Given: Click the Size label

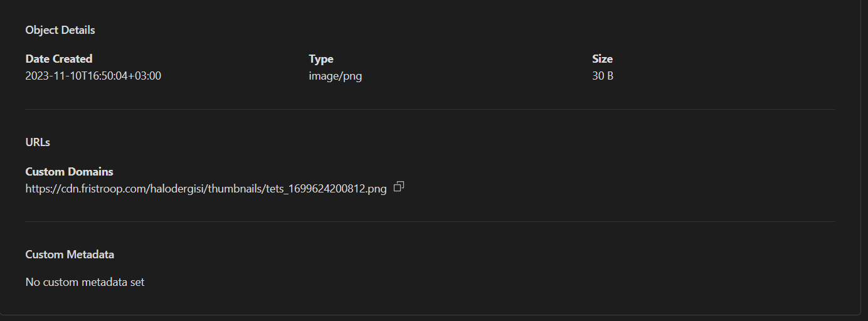Looking at the screenshot, I should tap(602, 59).
